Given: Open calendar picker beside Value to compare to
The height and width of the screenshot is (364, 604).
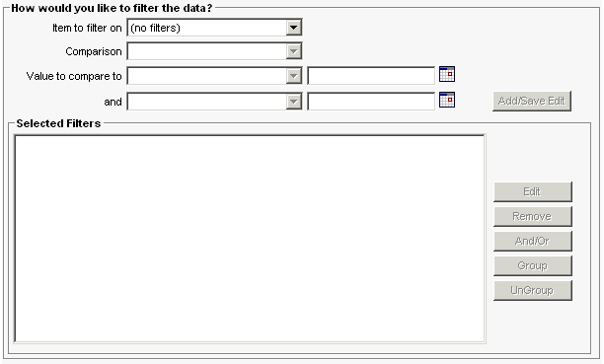Looking at the screenshot, I should coord(447,74).
